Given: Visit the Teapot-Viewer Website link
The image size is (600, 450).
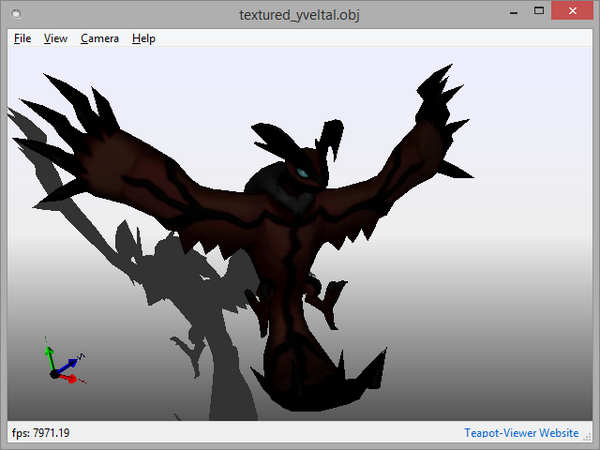Looking at the screenshot, I should (521, 433).
